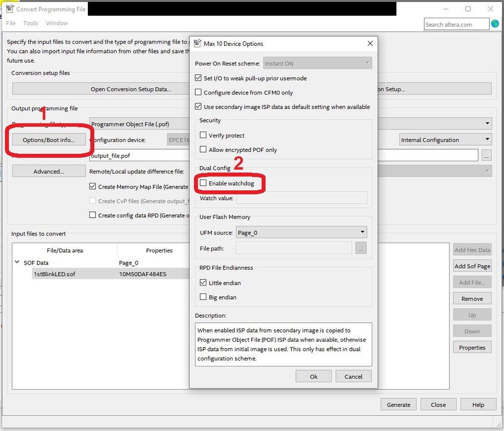Click the SOF Data Page_0 cell
Viewport: 504px width, 431px height.
tap(129, 263)
